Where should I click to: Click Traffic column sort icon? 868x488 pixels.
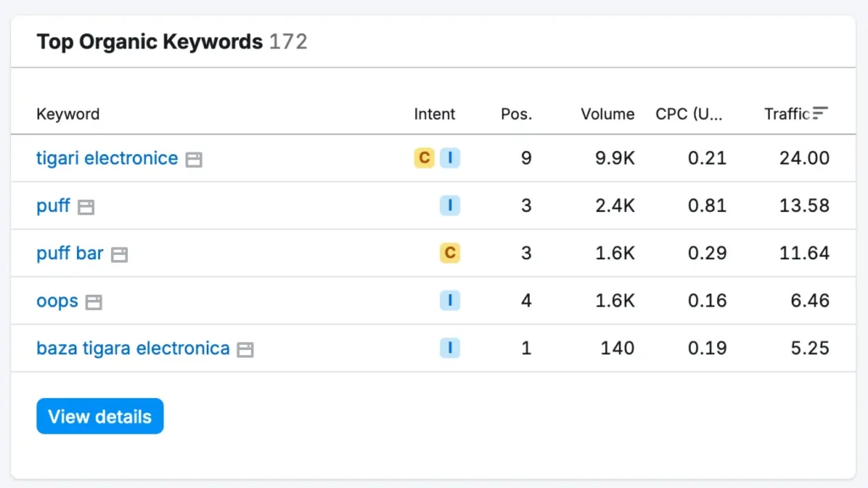pos(820,113)
